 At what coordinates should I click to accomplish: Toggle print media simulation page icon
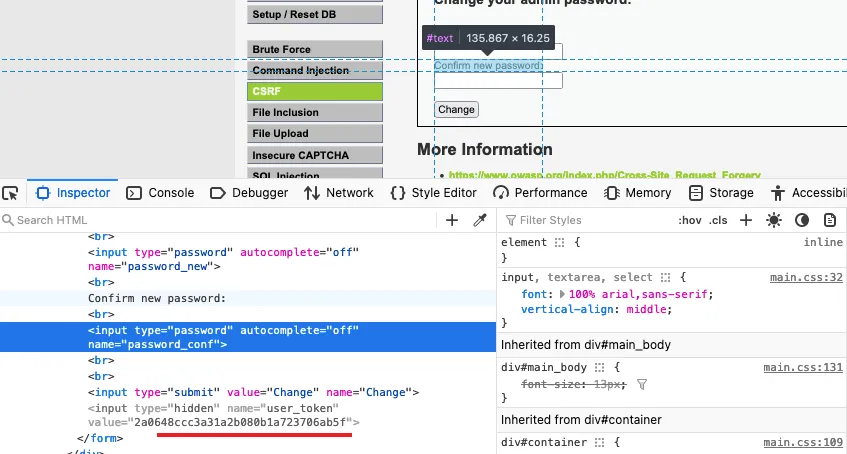click(830, 220)
